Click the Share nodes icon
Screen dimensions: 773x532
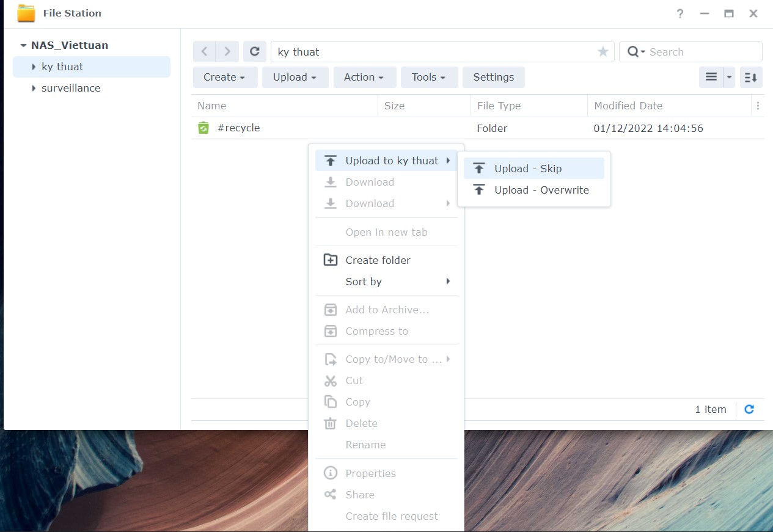tap(330, 495)
